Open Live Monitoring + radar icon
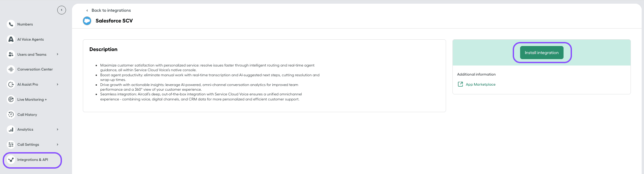Image resolution: width=644 pixels, height=174 pixels. click(11, 99)
